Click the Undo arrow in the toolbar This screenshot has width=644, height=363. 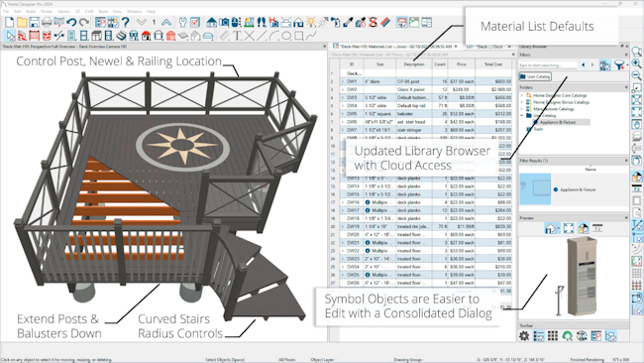click(71, 22)
